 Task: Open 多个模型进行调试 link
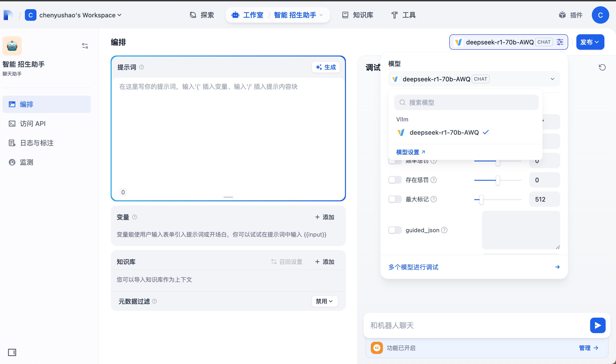tap(474, 267)
